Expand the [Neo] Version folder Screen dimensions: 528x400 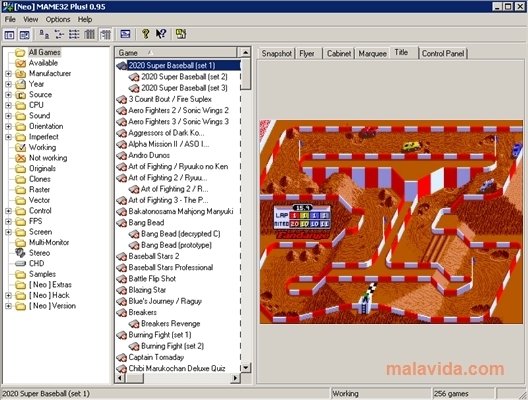tap(8, 306)
